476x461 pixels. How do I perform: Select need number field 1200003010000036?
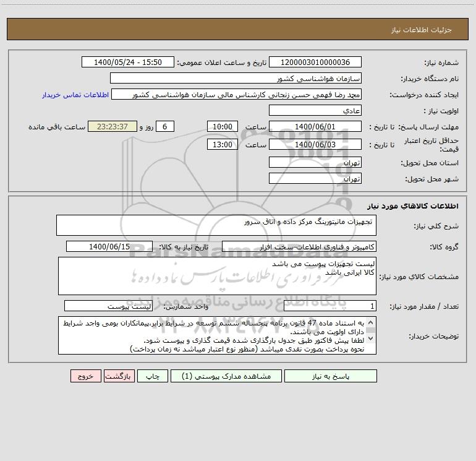[x=315, y=62]
